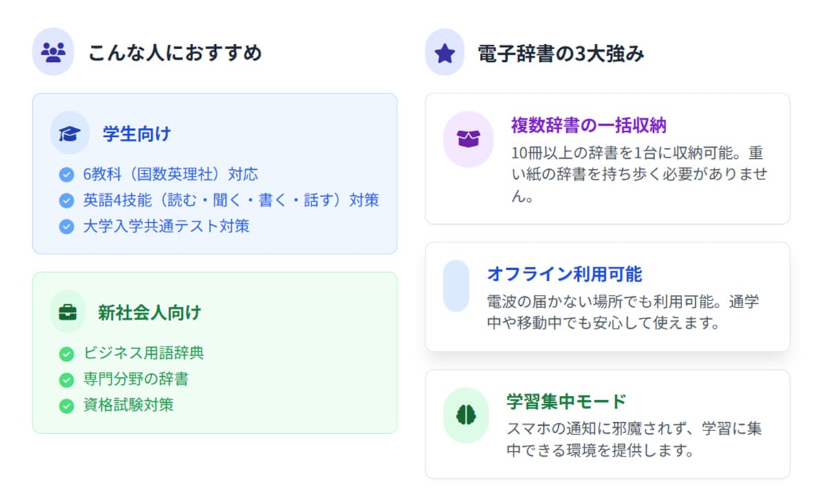
Task: Click the check icon next to 6教科対応
Action: [67, 175]
